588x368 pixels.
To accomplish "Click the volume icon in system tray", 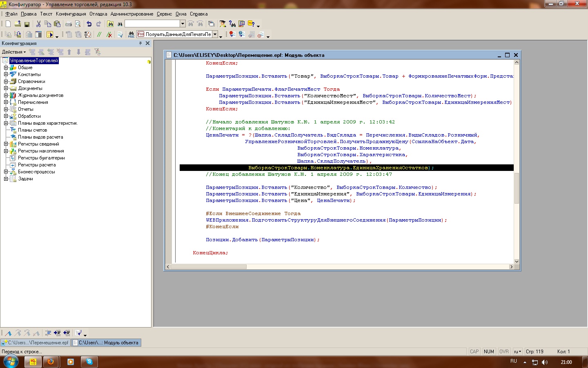I will point(545,362).
